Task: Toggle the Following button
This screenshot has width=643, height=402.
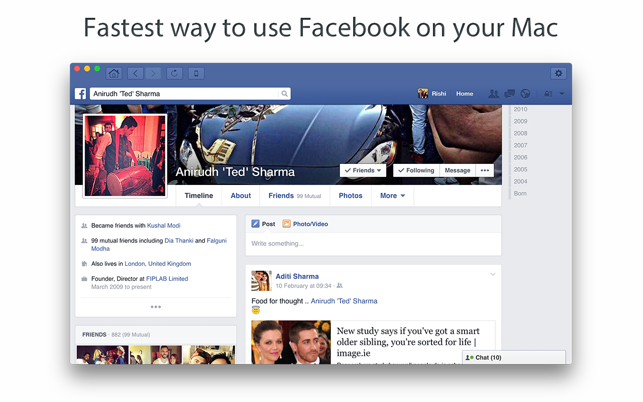Action: point(416,170)
